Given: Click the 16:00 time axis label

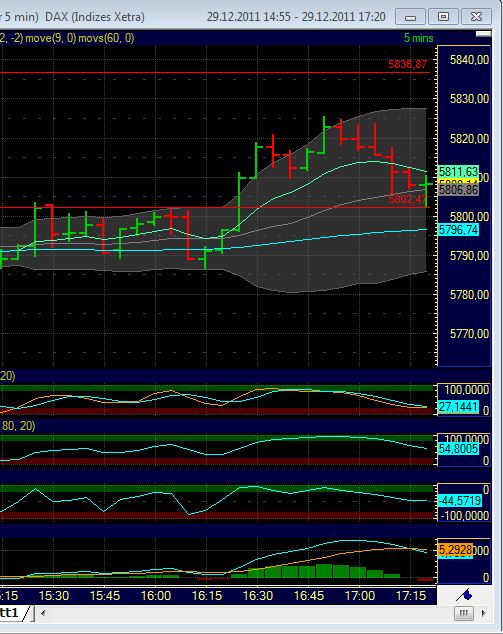Looking at the screenshot, I should (156, 596).
